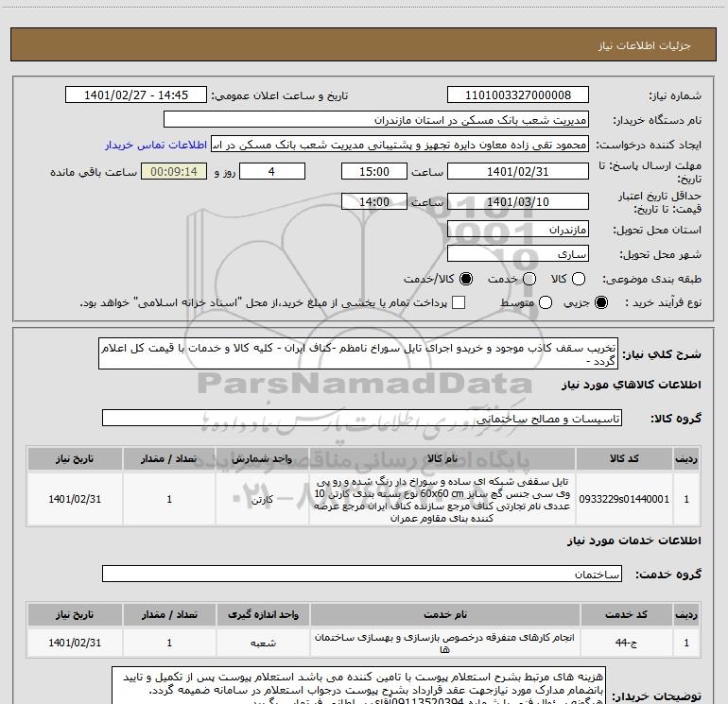Click the شرح کلی نیاز text area
The height and width of the screenshot is (704, 728).
358,353
